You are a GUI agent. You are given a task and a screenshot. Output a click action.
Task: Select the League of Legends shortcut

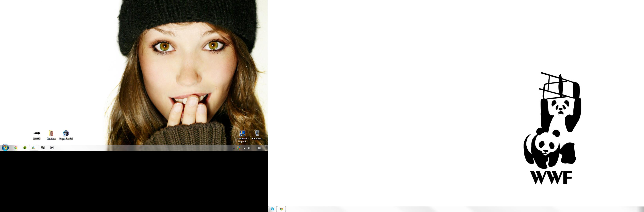(242, 136)
